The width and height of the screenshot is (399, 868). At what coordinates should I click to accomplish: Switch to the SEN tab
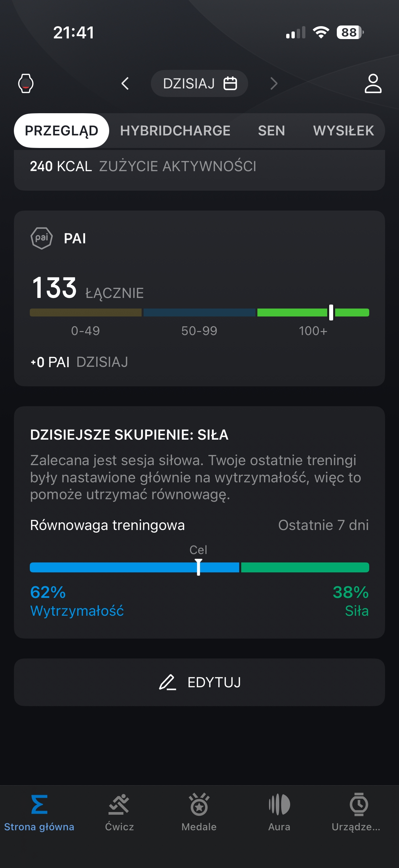coord(271,131)
